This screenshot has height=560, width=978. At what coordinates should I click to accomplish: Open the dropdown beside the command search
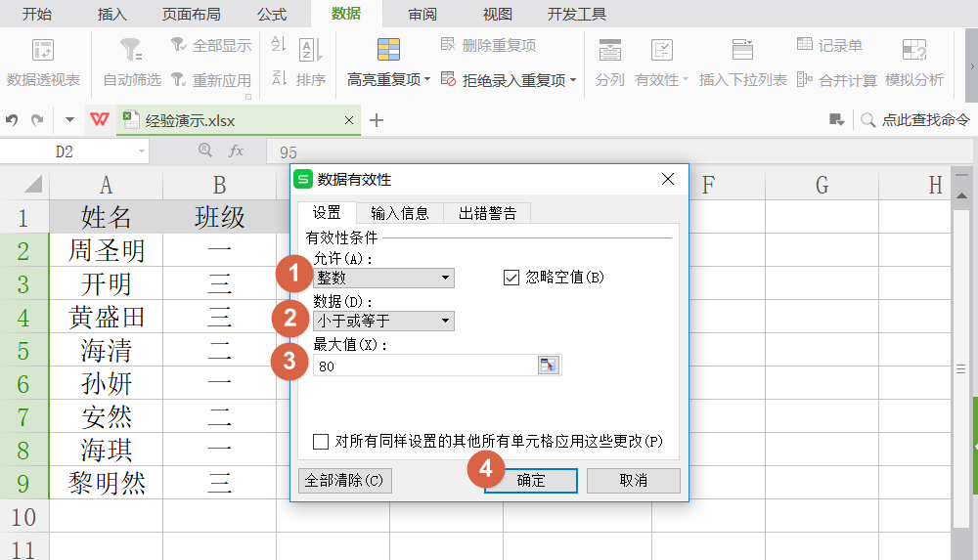836,120
